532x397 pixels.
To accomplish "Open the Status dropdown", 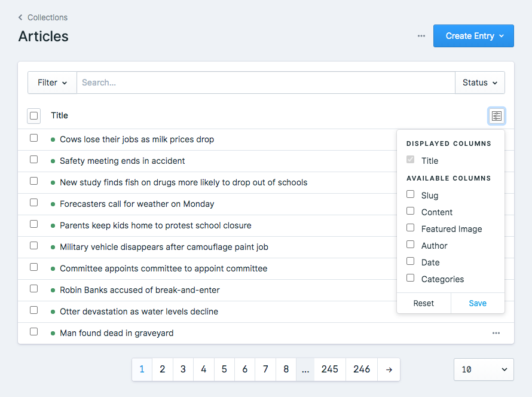I will click(480, 83).
